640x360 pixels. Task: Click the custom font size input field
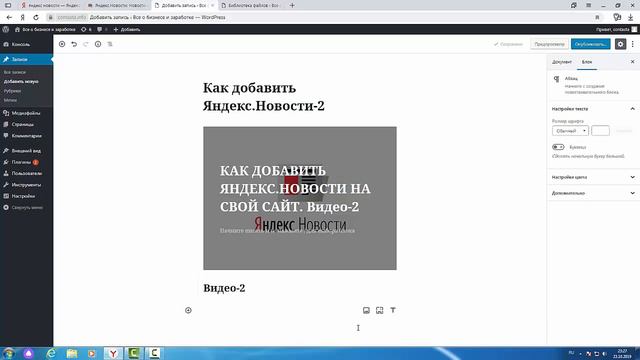pyautogui.click(x=600, y=131)
